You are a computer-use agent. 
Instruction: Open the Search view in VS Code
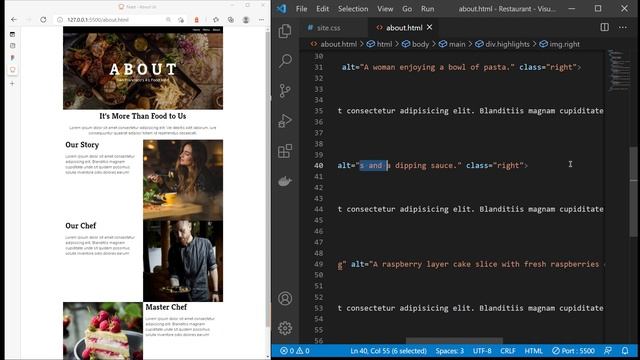pos(285,61)
